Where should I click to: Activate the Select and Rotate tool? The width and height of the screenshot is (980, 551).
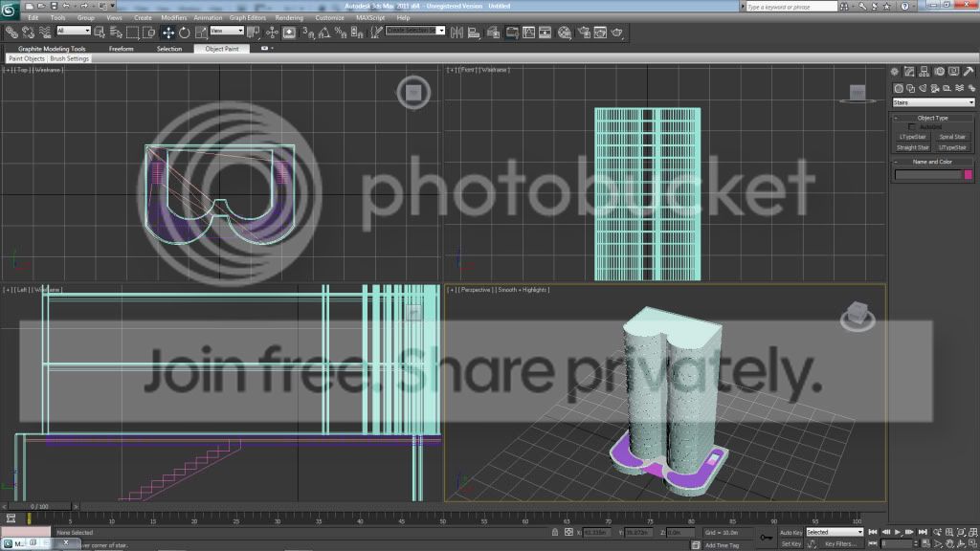(x=185, y=33)
